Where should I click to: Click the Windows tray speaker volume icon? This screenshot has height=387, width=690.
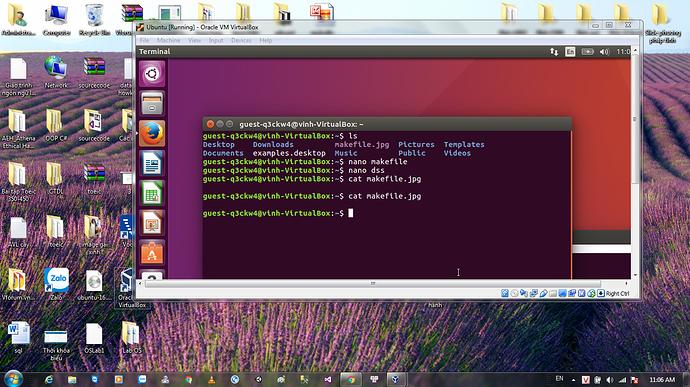pyautogui.click(x=609, y=380)
